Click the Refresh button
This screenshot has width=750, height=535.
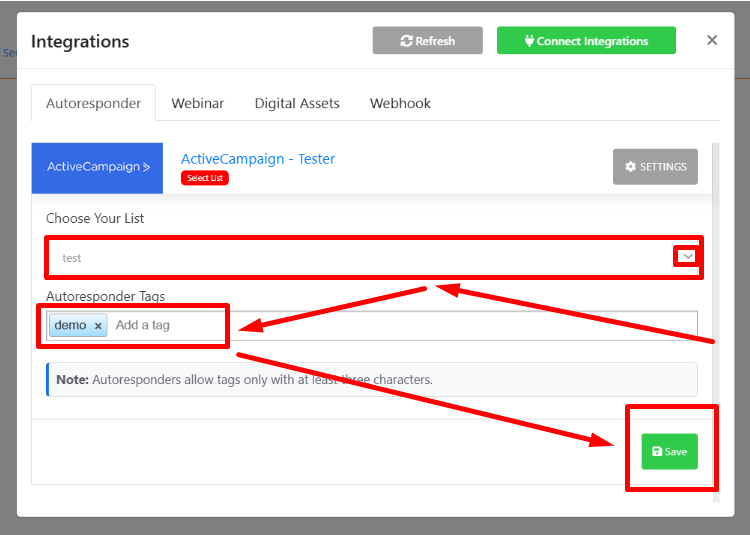427,41
